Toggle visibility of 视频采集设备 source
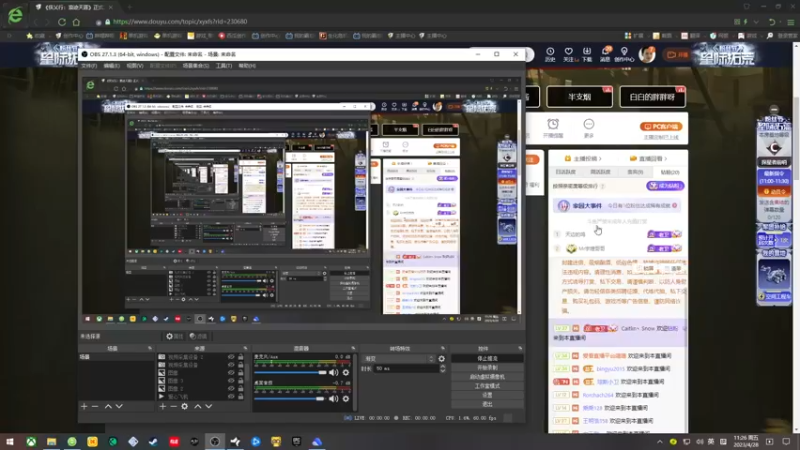Image resolution: width=800 pixels, height=450 pixels. tap(231, 365)
